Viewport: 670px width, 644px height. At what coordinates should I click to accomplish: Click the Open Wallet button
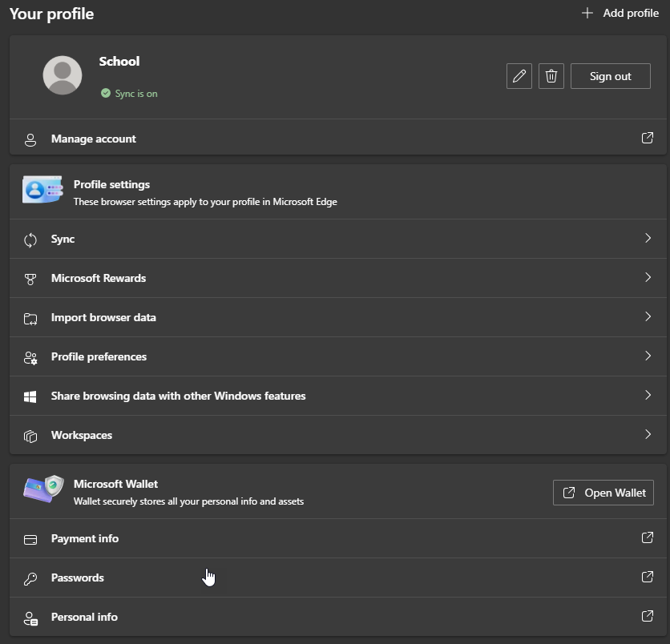point(603,493)
